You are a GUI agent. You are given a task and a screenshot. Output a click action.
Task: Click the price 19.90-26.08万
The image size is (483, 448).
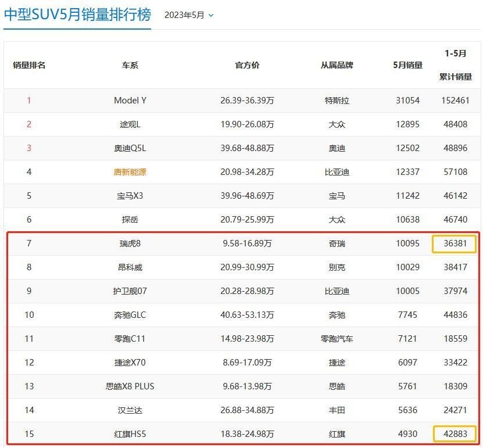coord(247,124)
